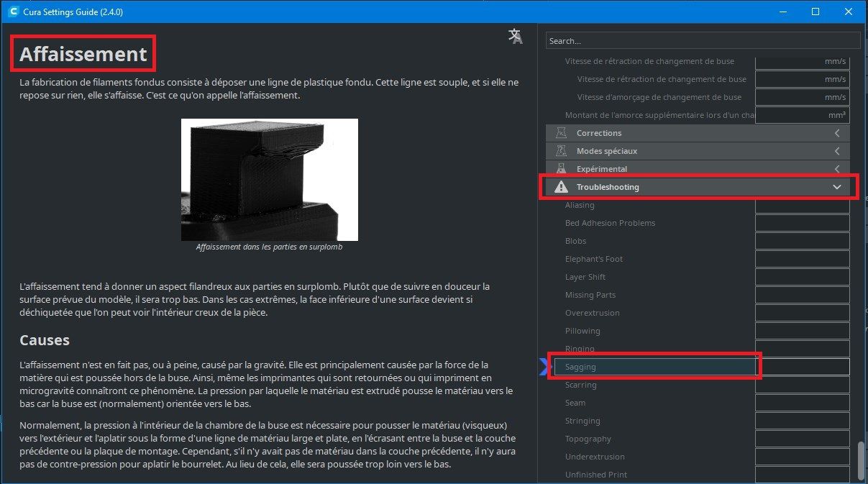Select Overextrusion in troubleshooting list

click(x=592, y=313)
